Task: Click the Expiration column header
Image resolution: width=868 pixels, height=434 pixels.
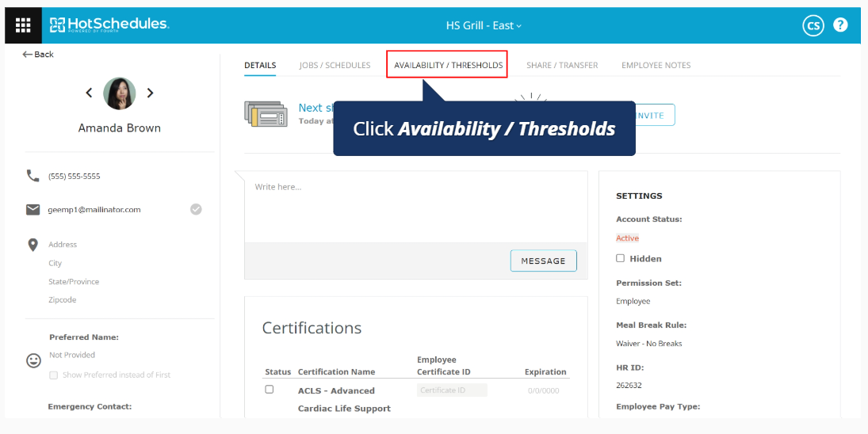Action: (545, 371)
